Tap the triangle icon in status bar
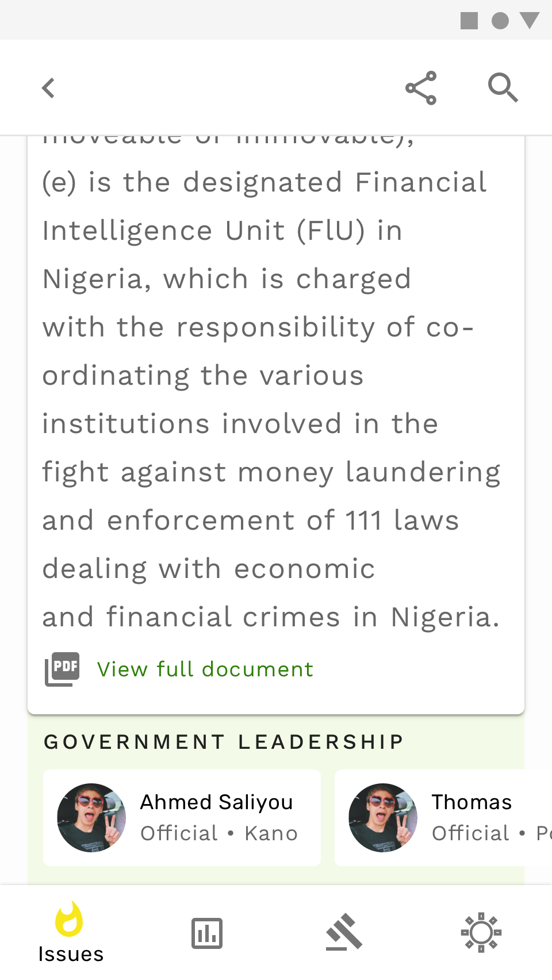552x980 pixels. coord(529,21)
